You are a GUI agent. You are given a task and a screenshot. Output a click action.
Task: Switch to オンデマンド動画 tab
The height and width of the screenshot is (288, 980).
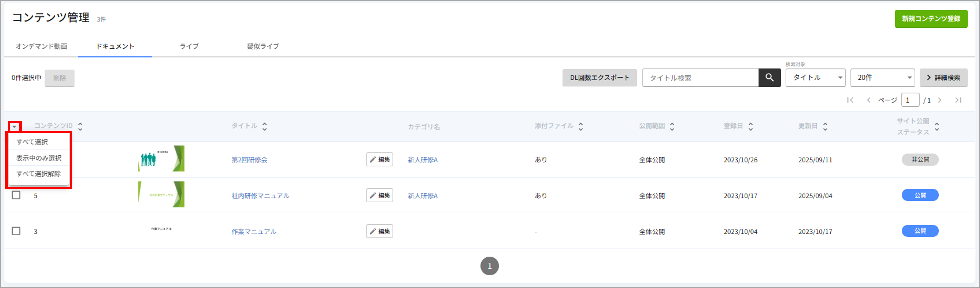click(x=41, y=46)
